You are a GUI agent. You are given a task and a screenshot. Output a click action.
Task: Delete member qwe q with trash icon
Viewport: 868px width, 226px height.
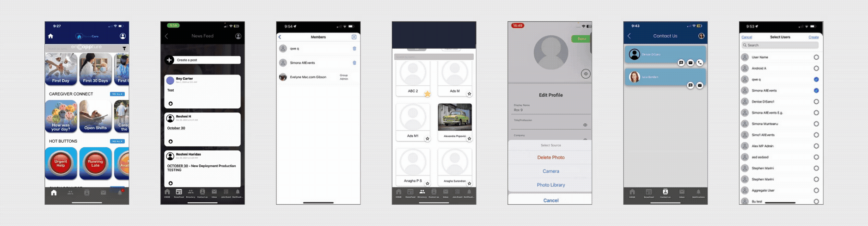click(355, 49)
